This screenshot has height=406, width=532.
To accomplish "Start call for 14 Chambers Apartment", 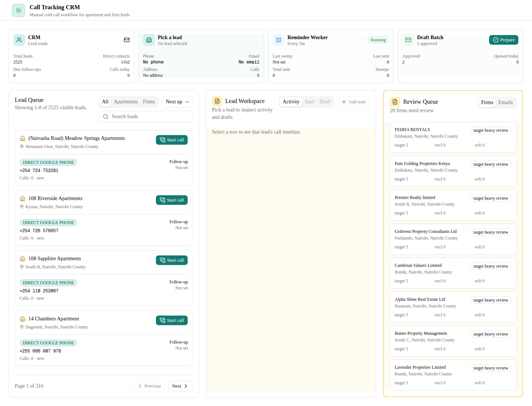I will click(x=172, y=320).
